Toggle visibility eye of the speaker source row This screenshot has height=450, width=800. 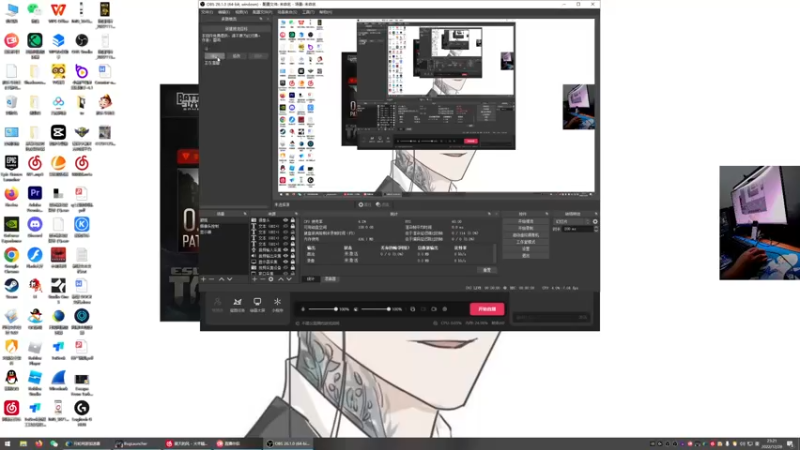point(285,256)
